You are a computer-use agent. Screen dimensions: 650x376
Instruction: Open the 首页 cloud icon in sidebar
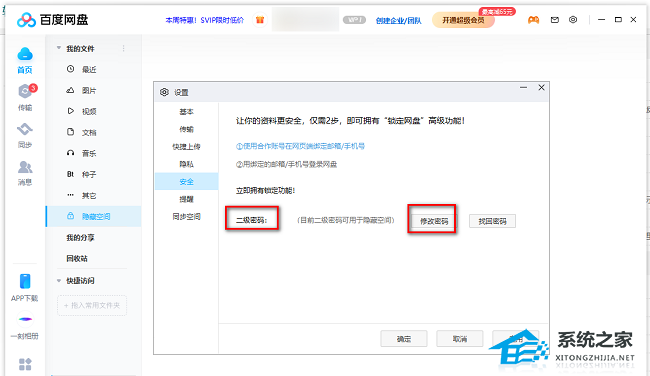(x=25, y=54)
